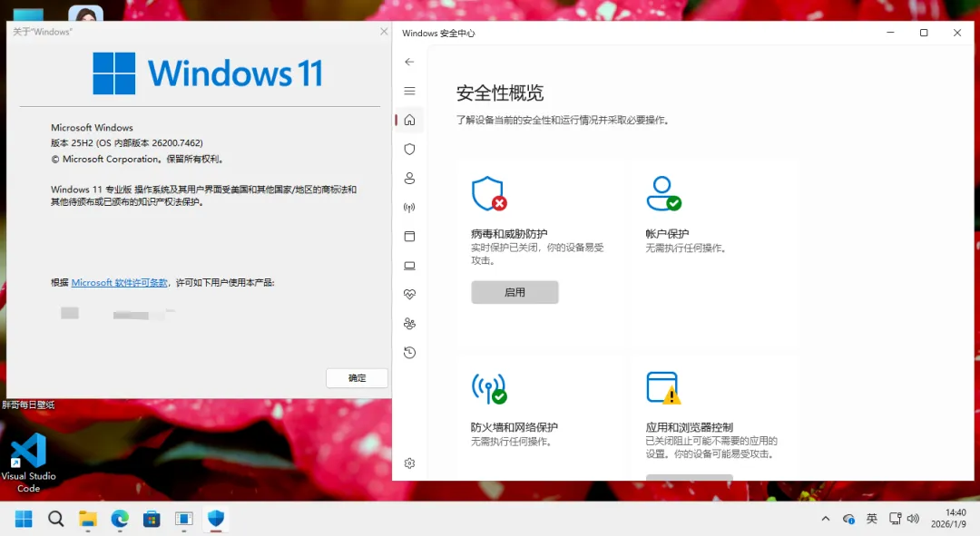Click 确定 in the About Windows dialog
This screenshot has width=980, height=536.
(357, 378)
